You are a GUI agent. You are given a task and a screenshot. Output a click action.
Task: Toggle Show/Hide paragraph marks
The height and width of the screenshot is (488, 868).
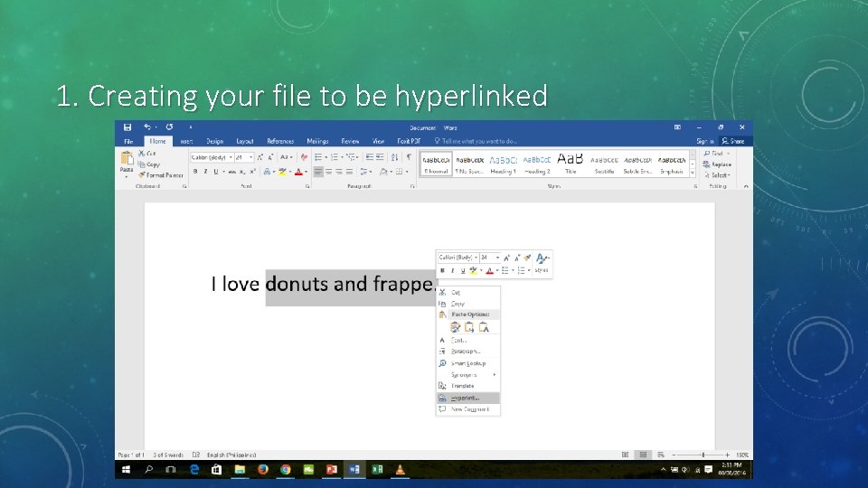coord(409,157)
